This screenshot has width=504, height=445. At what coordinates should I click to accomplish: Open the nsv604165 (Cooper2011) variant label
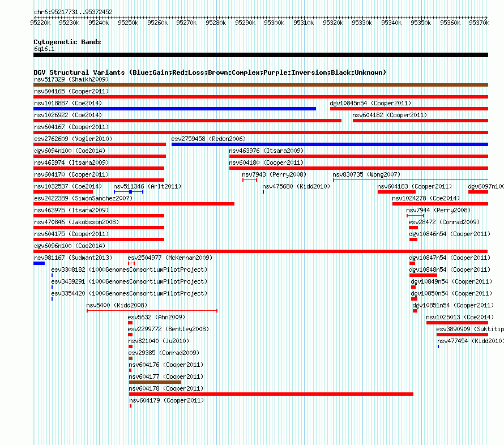pos(71,91)
